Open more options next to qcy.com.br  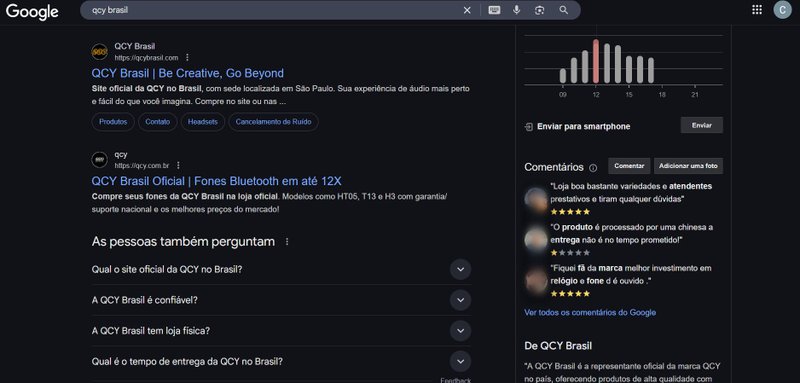point(178,165)
